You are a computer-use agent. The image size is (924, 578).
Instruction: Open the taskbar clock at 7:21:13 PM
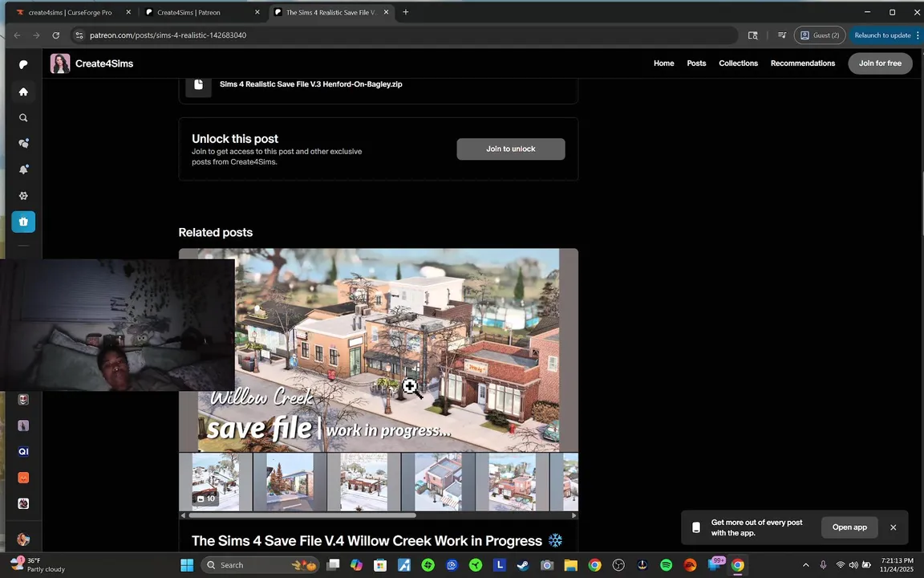(x=897, y=565)
